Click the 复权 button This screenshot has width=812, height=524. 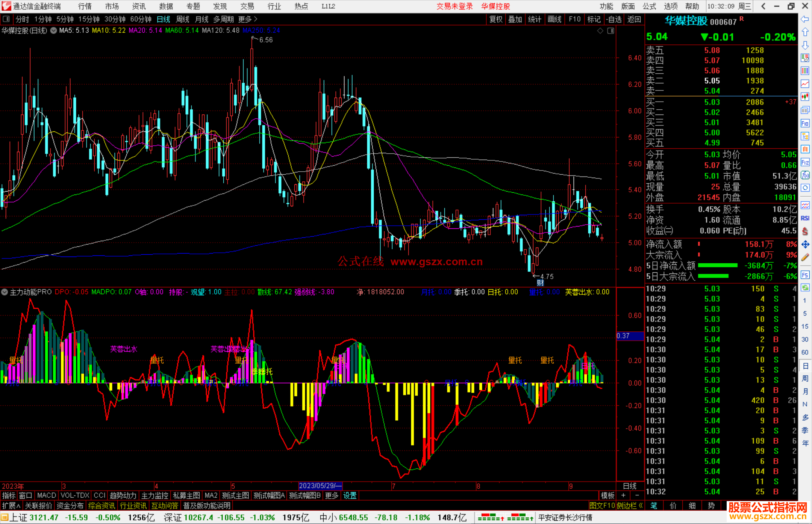[x=496, y=19]
